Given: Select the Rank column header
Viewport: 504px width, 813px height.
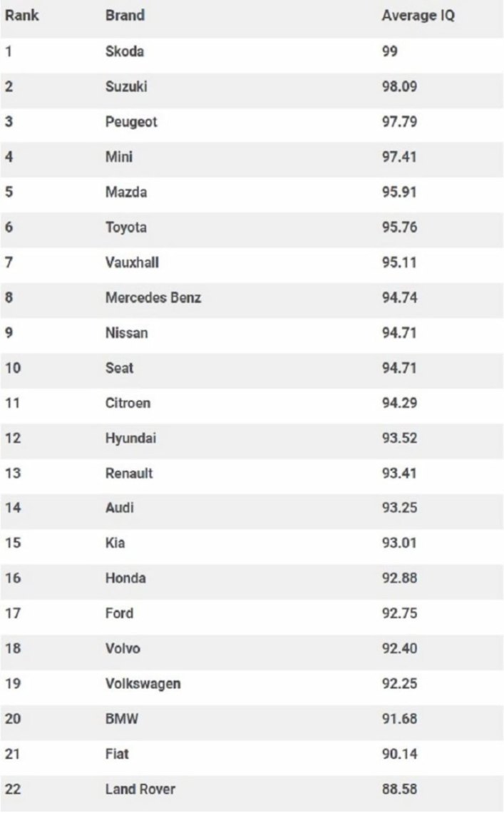Looking at the screenshot, I should 22,15.
